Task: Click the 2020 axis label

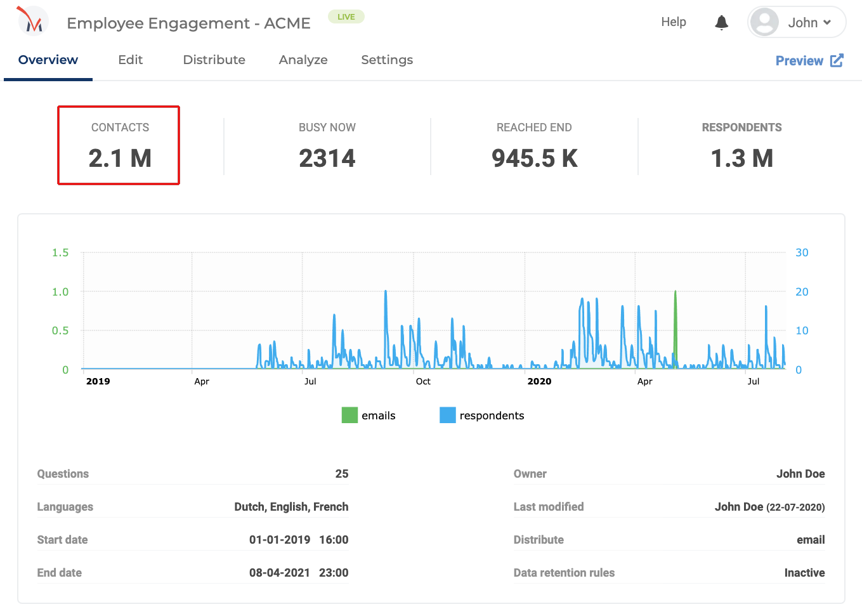Action: pyautogui.click(x=540, y=381)
